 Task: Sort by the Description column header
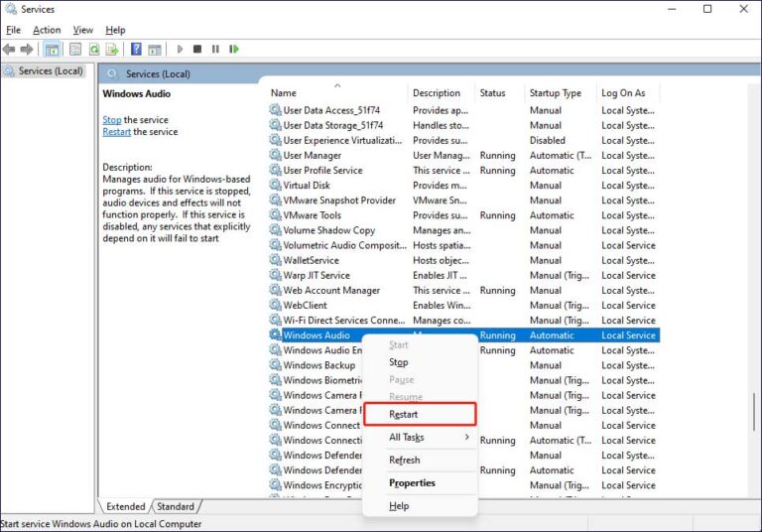click(x=441, y=93)
